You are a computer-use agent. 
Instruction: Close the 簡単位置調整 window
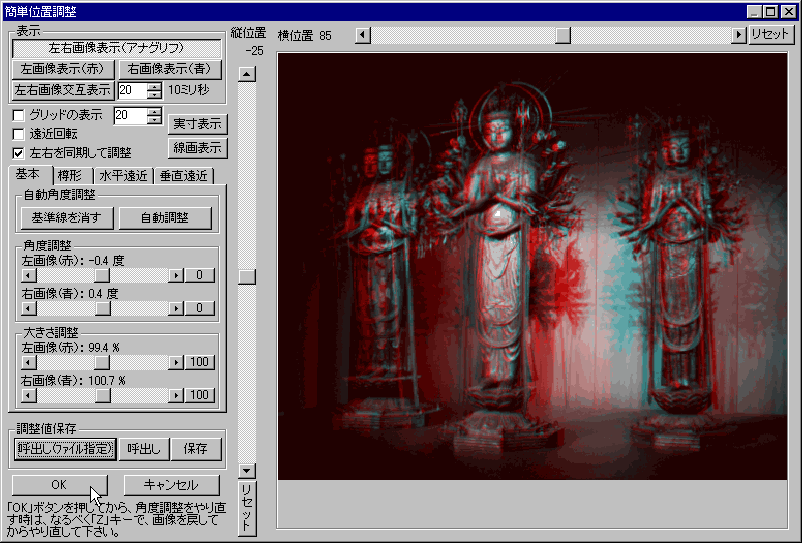point(789,11)
